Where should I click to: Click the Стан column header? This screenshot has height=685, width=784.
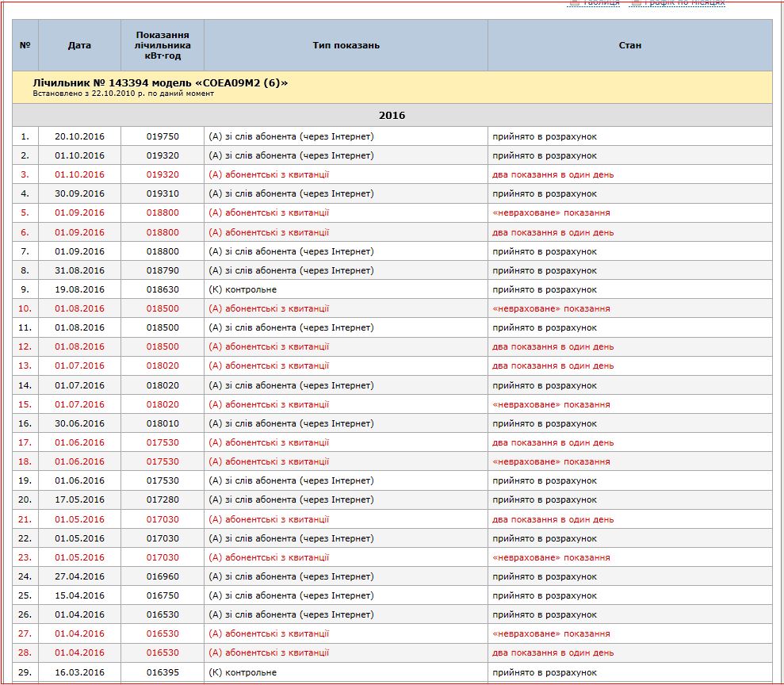[x=629, y=45]
